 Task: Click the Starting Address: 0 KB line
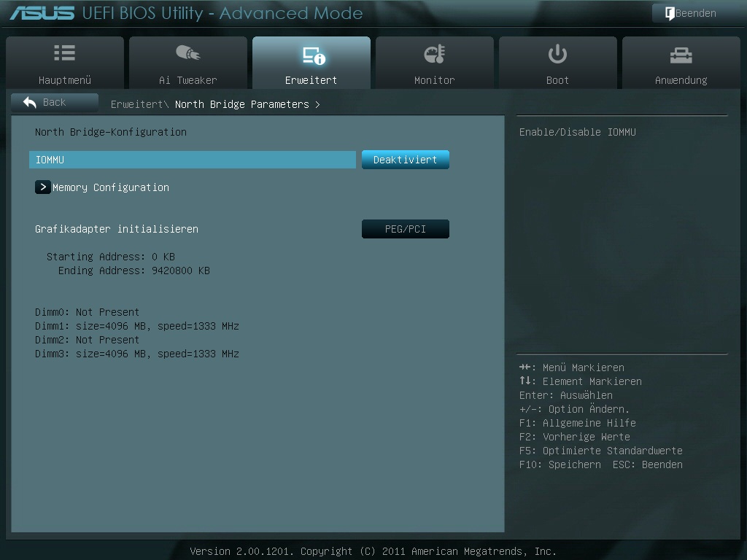(111, 257)
